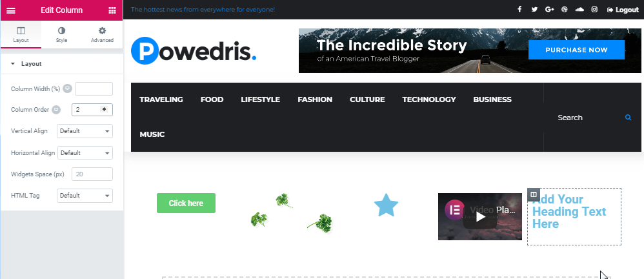
Task: Select the column handle icon on heading
Action: point(533,194)
